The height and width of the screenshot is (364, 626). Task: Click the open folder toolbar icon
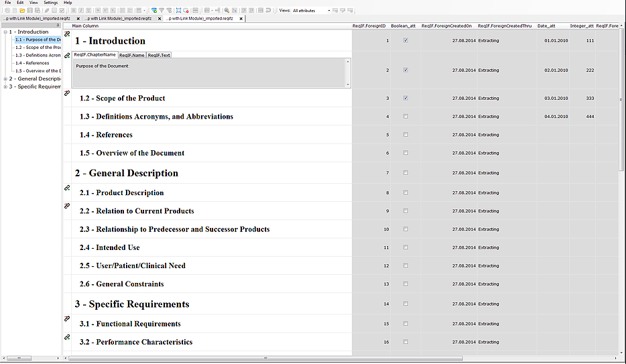tap(22, 11)
